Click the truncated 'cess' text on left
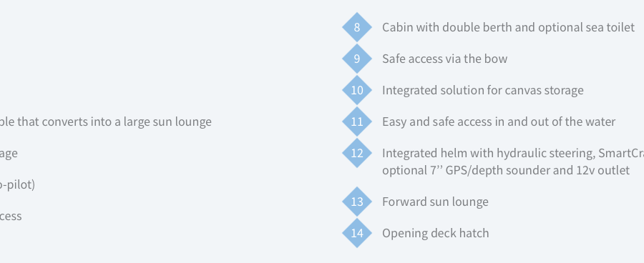Screen dimensions: 644x263 [11, 217]
